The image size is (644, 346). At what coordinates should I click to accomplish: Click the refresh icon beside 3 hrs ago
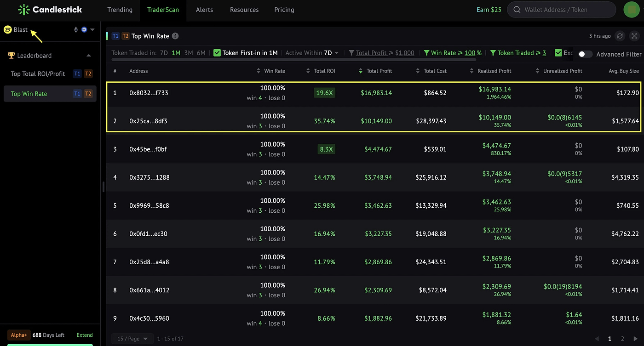[620, 36]
